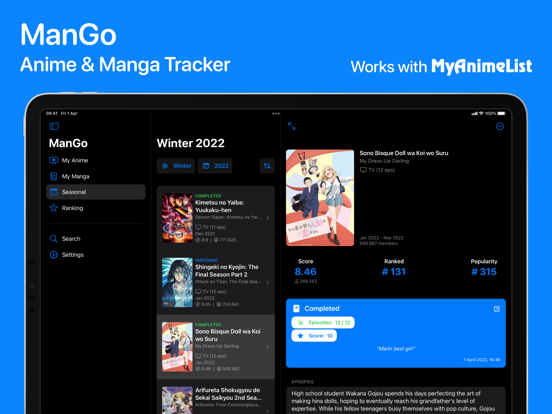This screenshot has width=552, height=414.
Task: Click large Sono Bisque Doll cover image
Action: [320, 197]
